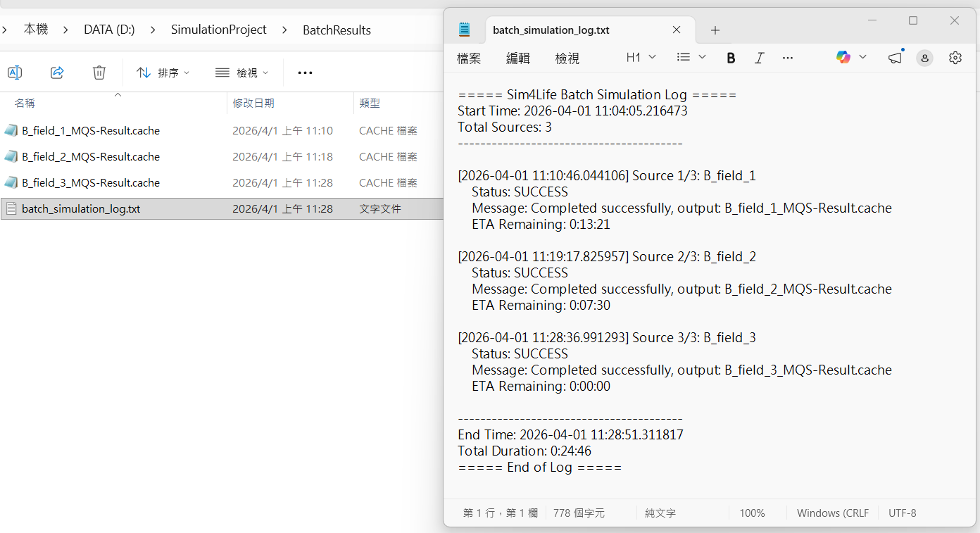The image size is (980, 533).
Task: Click the Delete trash can icon
Action: pos(99,73)
